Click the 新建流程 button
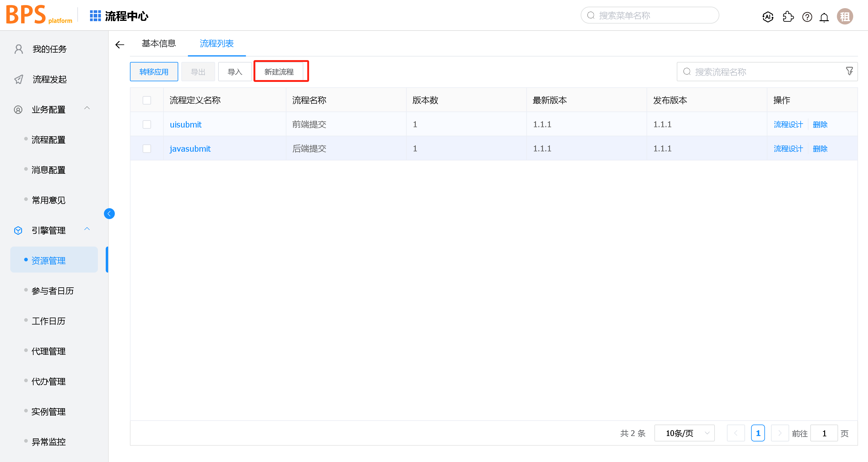The width and height of the screenshot is (868, 462). pyautogui.click(x=279, y=72)
